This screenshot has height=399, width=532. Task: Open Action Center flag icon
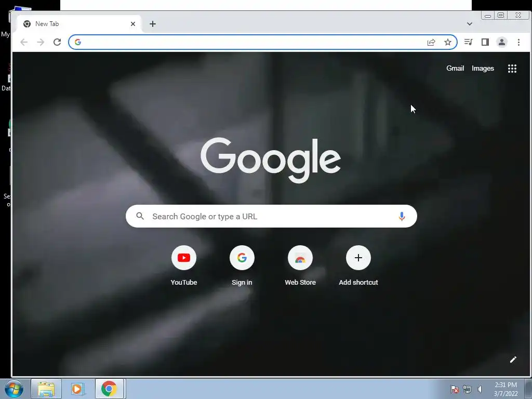pyautogui.click(x=454, y=389)
